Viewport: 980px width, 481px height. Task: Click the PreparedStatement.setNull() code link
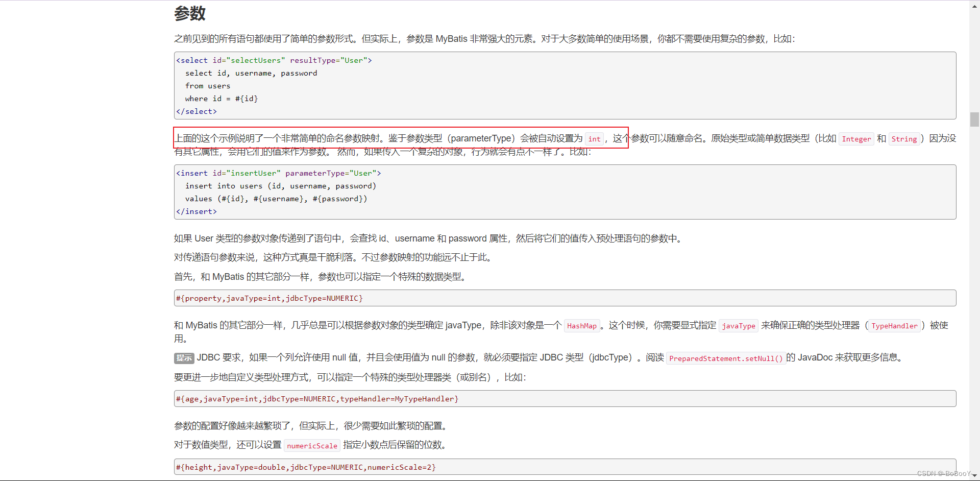coord(726,358)
